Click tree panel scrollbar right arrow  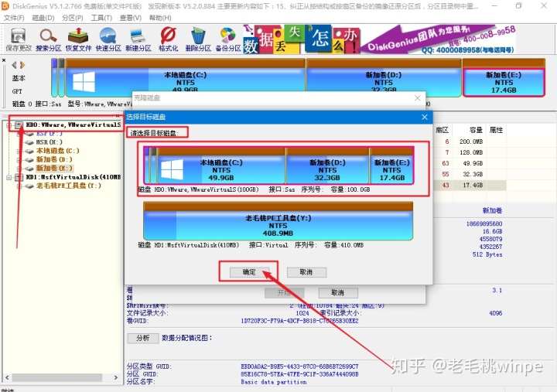pyautogui.click(x=116, y=377)
